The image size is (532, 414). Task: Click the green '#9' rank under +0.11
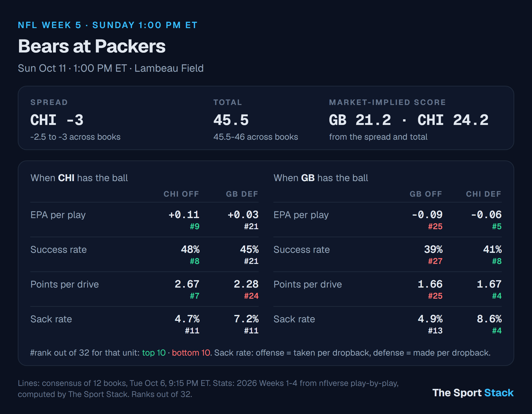[x=195, y=226]
